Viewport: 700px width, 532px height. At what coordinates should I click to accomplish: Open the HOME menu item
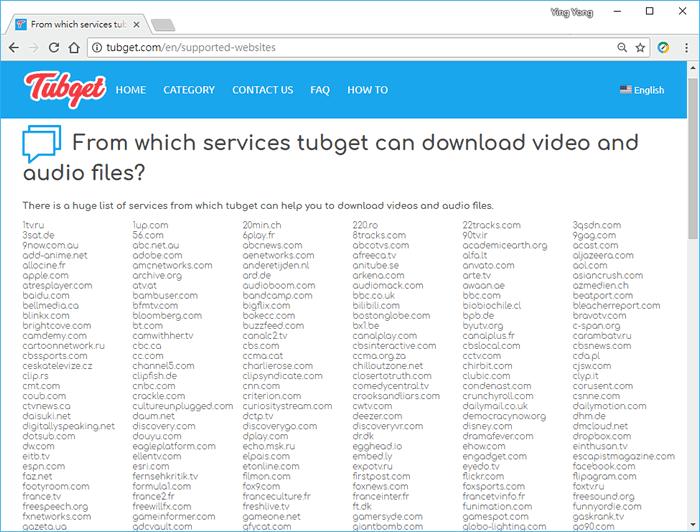coord(131,90)
